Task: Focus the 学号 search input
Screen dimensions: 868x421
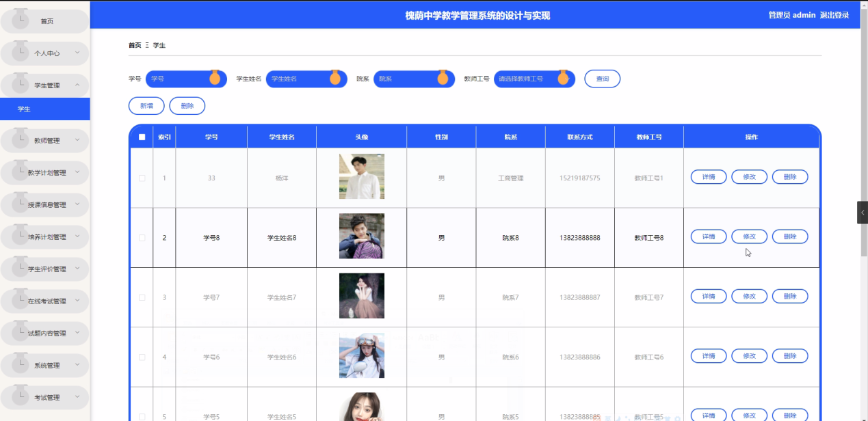Action: [185, 79]
